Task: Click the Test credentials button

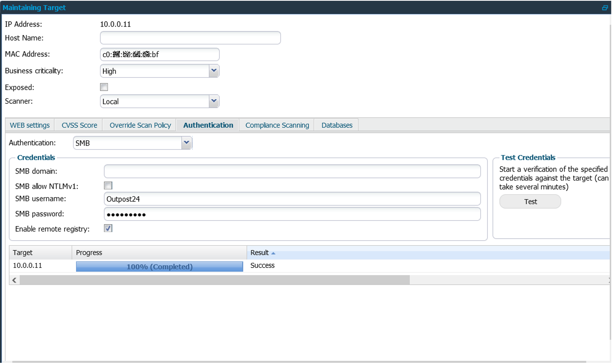Action: point(530,201)
